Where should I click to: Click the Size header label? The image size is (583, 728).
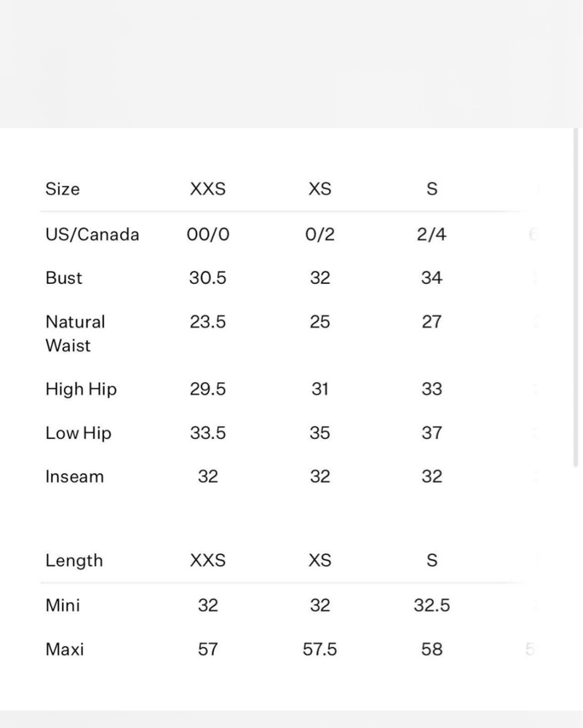pyautogui.click(x=62, y=189)
